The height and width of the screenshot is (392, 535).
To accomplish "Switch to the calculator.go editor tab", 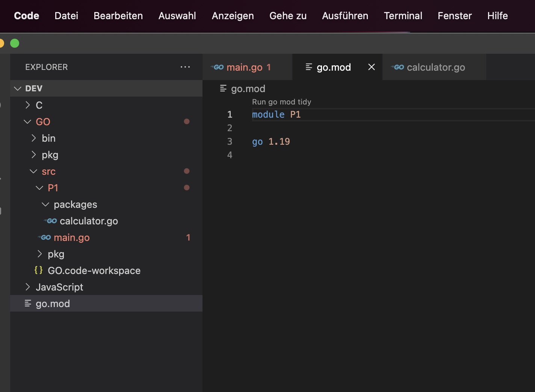I will [434, 67].
